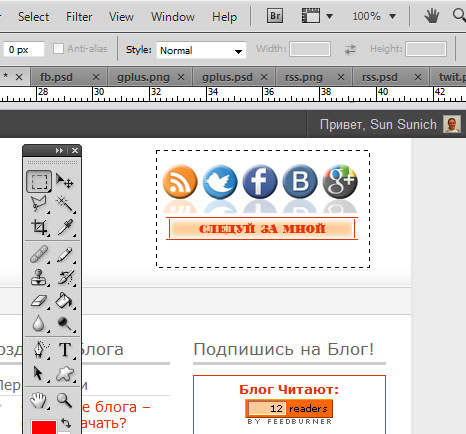Select the Crop tool
Viewport: 466px width, 434px height.
39,227
